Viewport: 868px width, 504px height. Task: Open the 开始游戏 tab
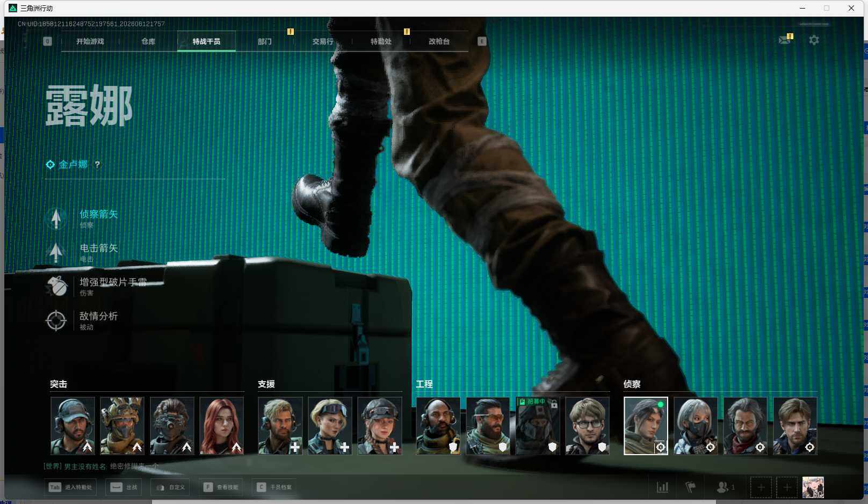click(x=90, y=41)
